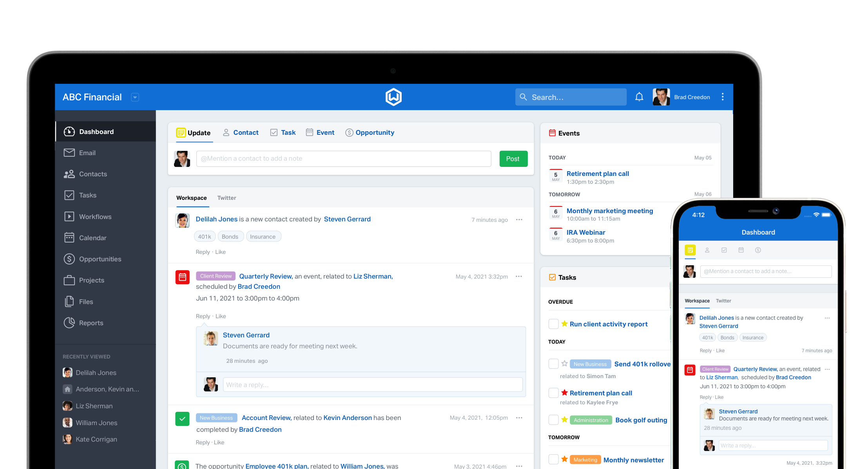Like the Delilah Jones new contact post
Image resolution: width=868 pixels, height=469 pixels.
pos(221,252)
